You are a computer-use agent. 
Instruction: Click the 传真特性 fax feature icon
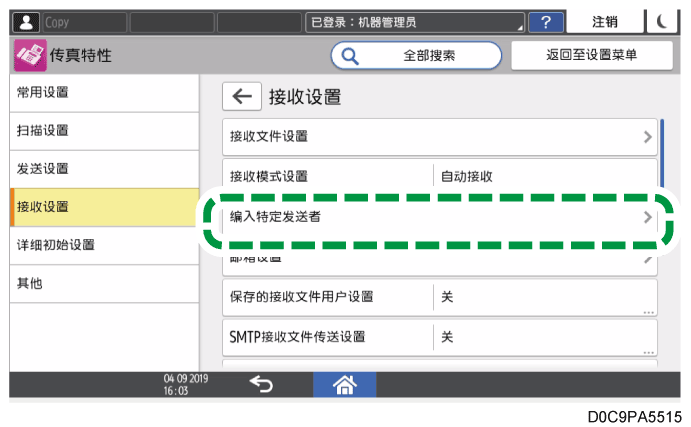point(30,56)
